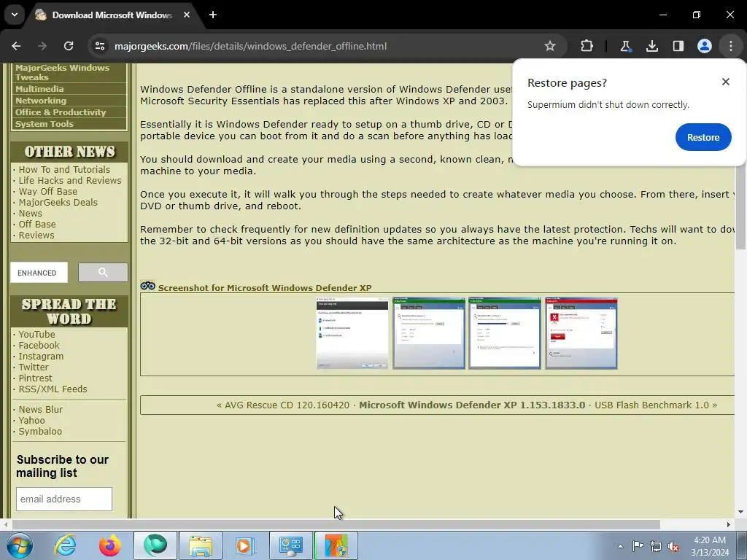Open the Twitter link

[x=34, y=367]
